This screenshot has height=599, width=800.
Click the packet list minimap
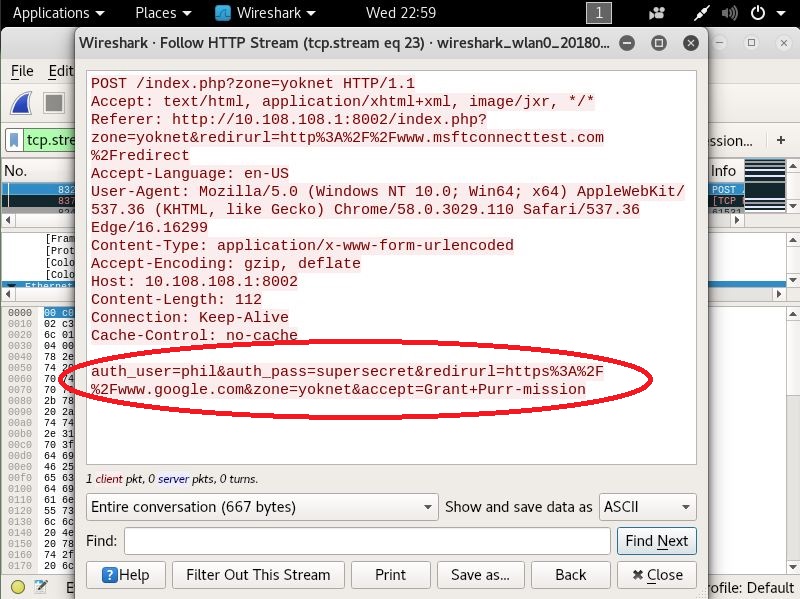[765, 185]
